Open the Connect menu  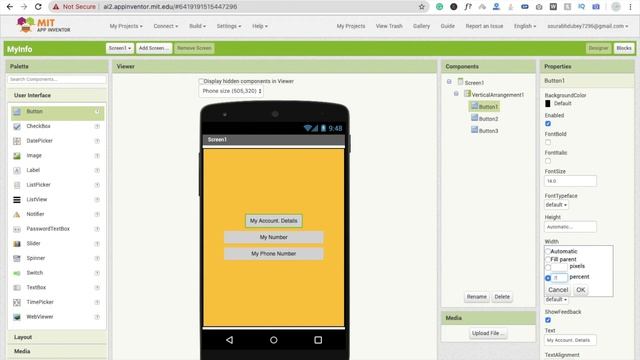point(165,26)
